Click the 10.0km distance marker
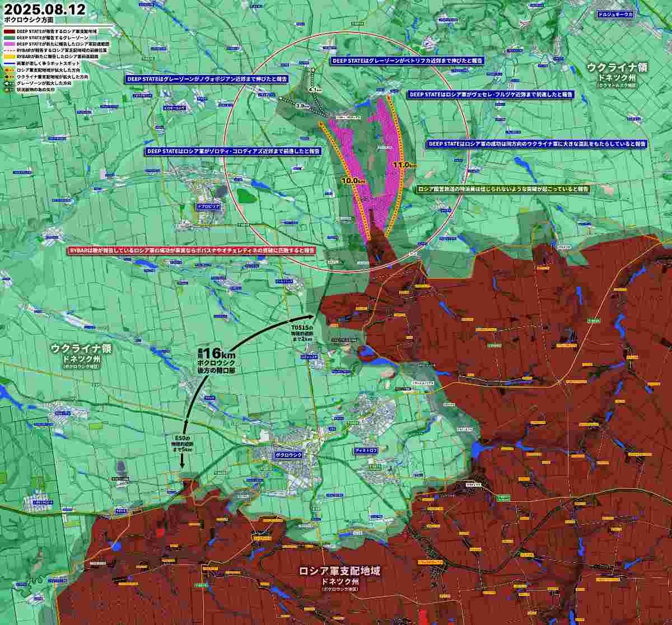 [353, 181]
